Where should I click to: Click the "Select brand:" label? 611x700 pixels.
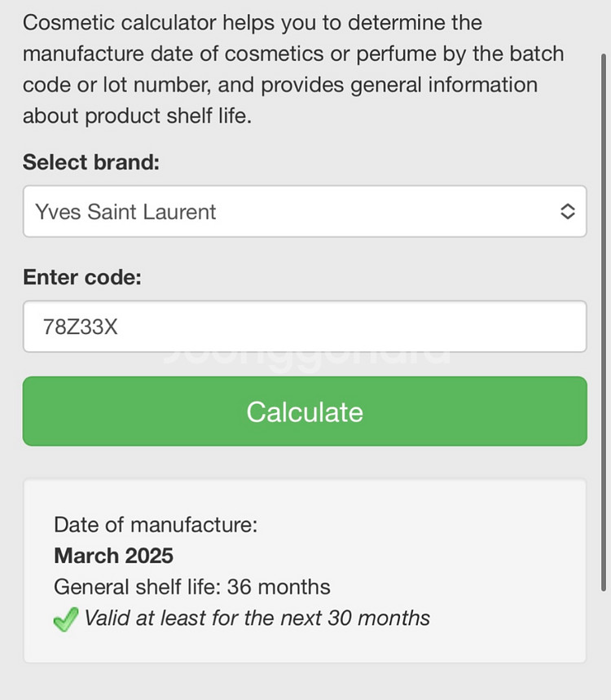91,162
